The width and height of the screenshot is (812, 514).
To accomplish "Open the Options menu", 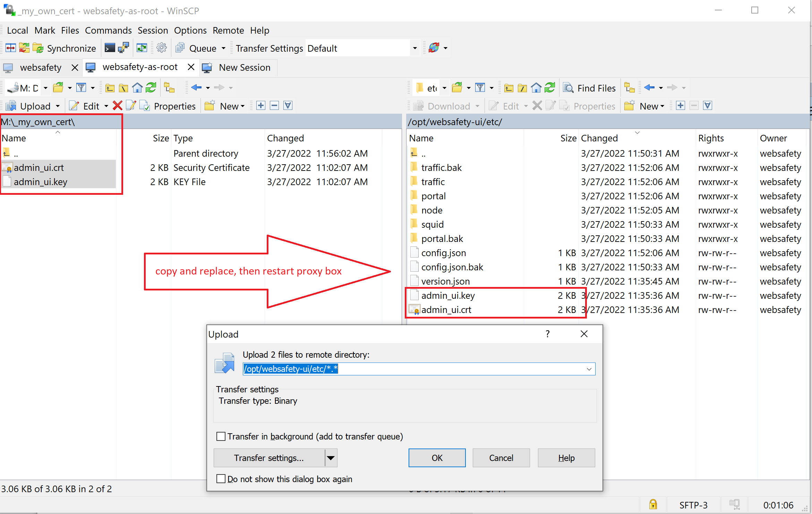I will pyautogui.click(x=189, y=30).
